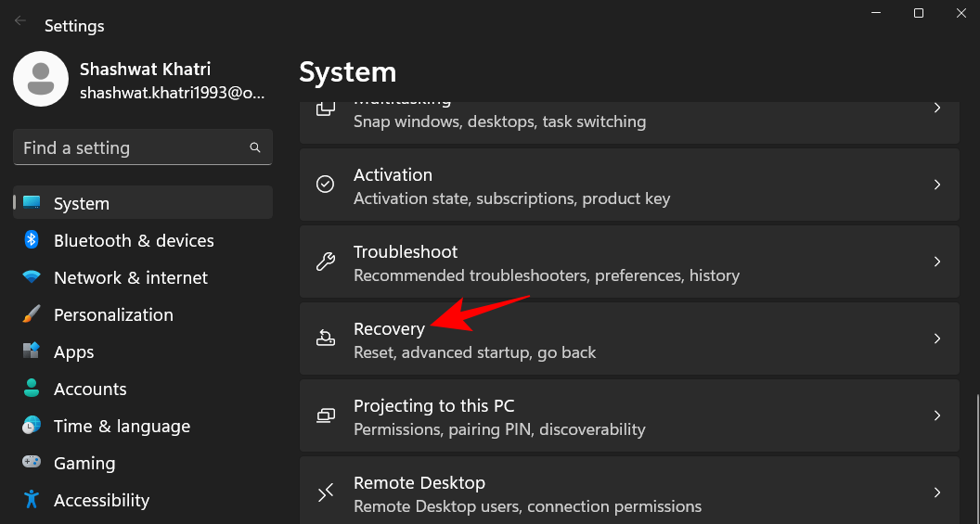
Task: Go to Gaming settings
Action: click(x=143, y=463)
